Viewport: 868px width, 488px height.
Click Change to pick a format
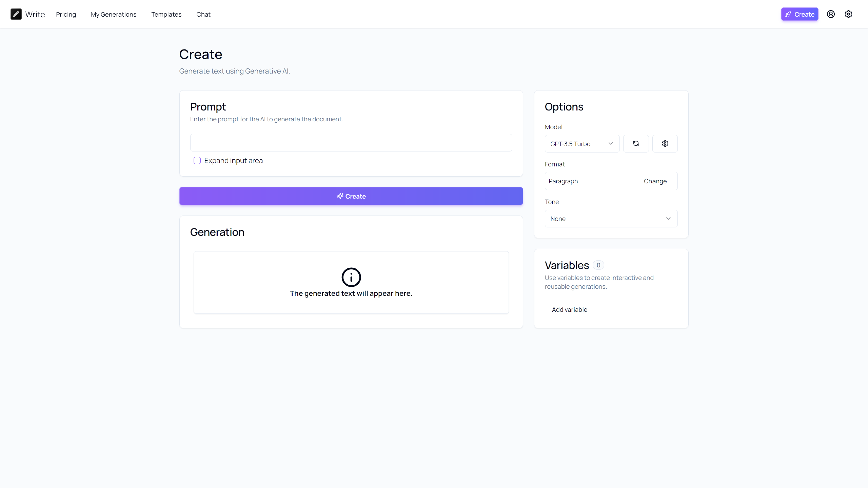pyautogui.click(x=655, y=181)
